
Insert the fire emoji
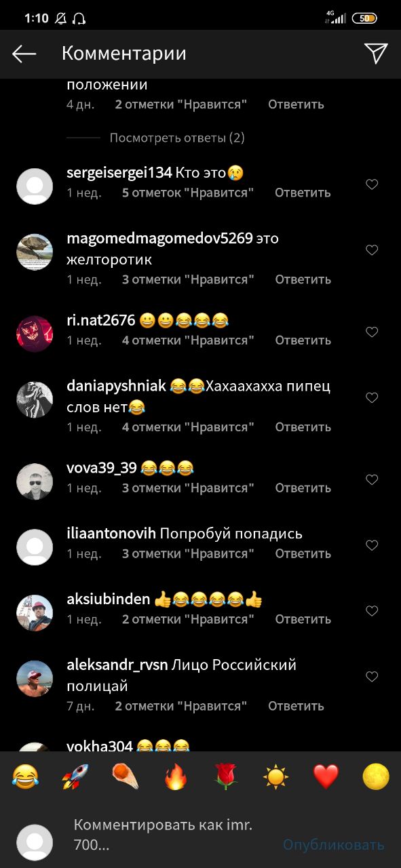176,776
